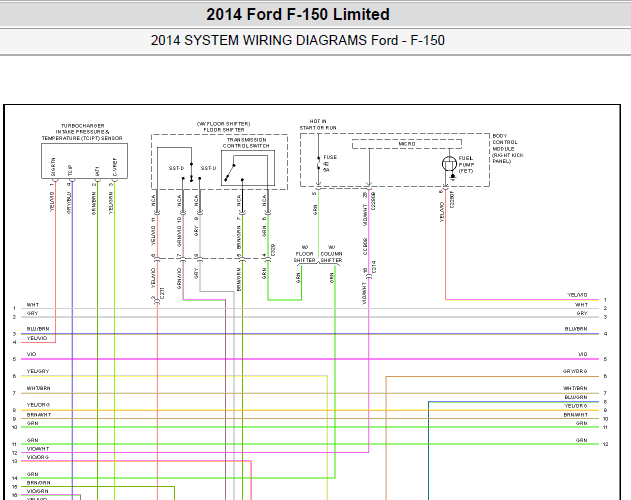Click the BLU/BRN wire label at left row 3
The image size is (631, 500).
pos(38,329)
